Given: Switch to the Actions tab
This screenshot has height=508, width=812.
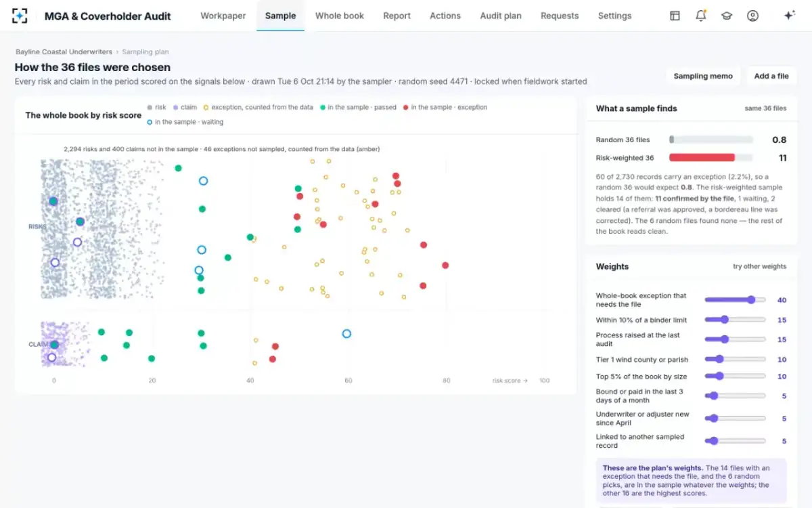Looking at the screenshot, I should 445,16.
